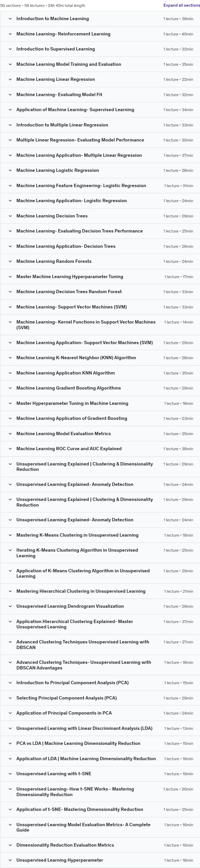
Task: Open Machine Learning Gradient Boosting Algorithms section
Action: coord(100,388)
